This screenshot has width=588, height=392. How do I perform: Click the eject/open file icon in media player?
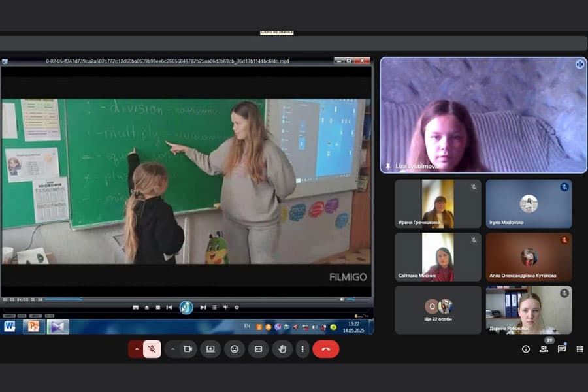pos(146,307)
